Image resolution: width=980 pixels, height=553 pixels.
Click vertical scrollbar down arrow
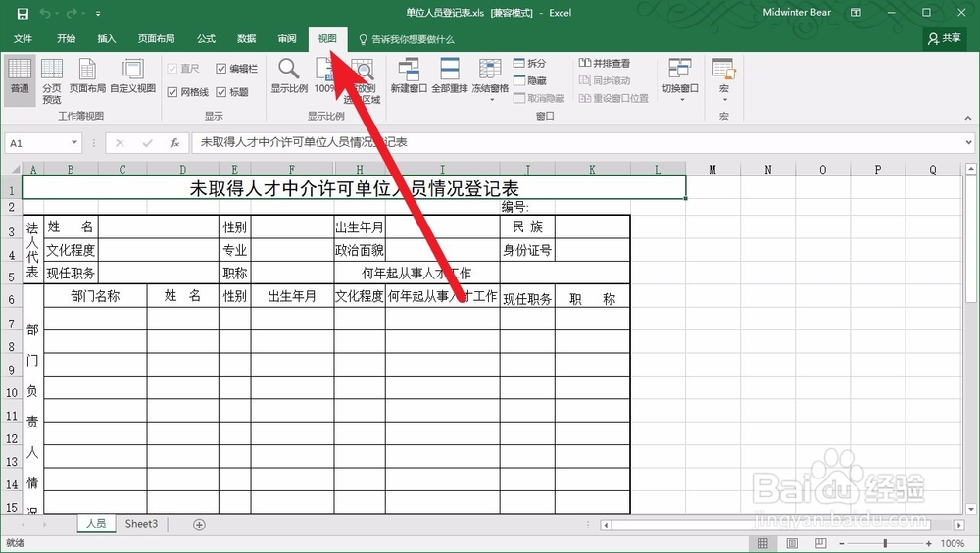(x=971, y=509)
